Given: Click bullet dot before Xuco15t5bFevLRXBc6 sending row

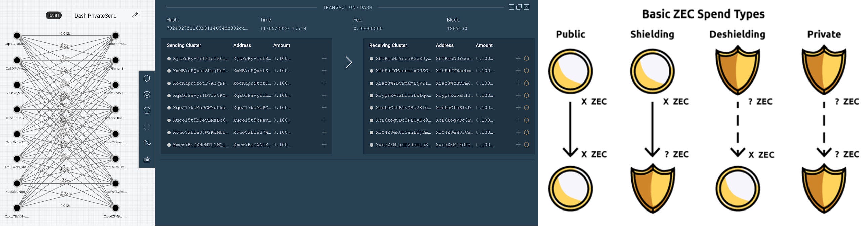Looking at the screenshot, I should (x=169, y=120).
